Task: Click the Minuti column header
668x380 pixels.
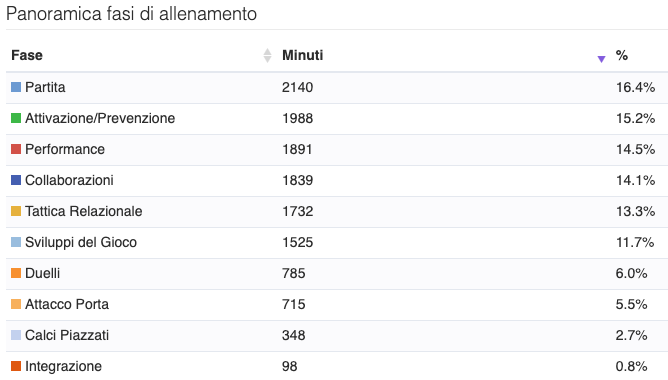Action: (302, 55)
